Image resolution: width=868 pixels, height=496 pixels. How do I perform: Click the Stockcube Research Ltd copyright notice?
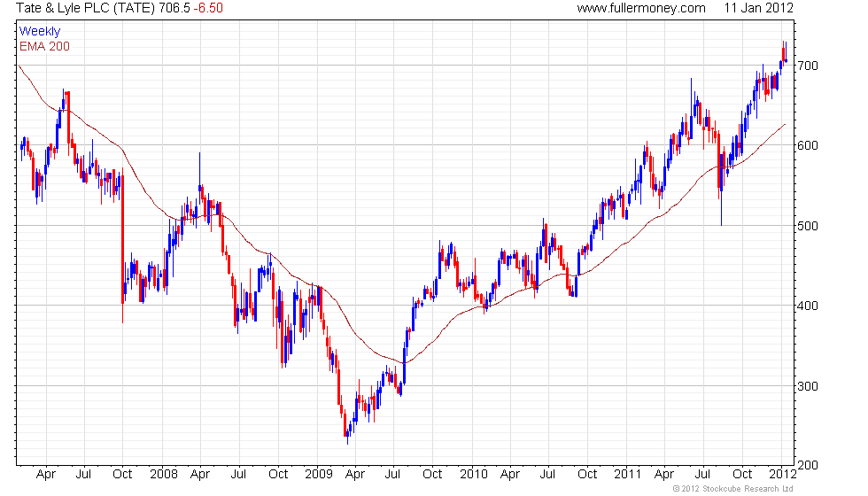(x=733, y=489)
